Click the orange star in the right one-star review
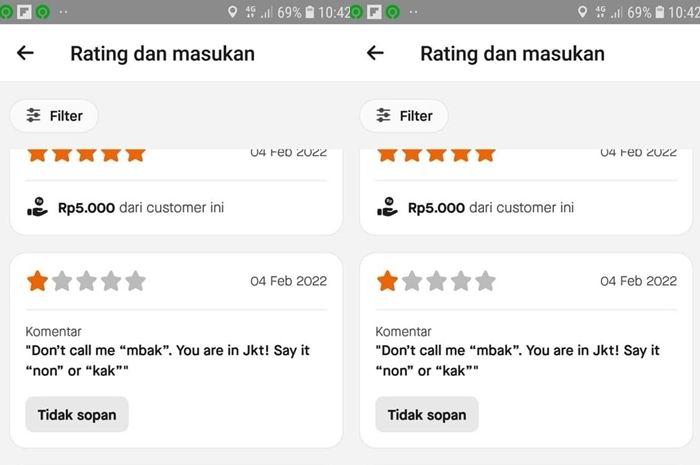This screenshot has height=465, width=700. pos(388,281)
